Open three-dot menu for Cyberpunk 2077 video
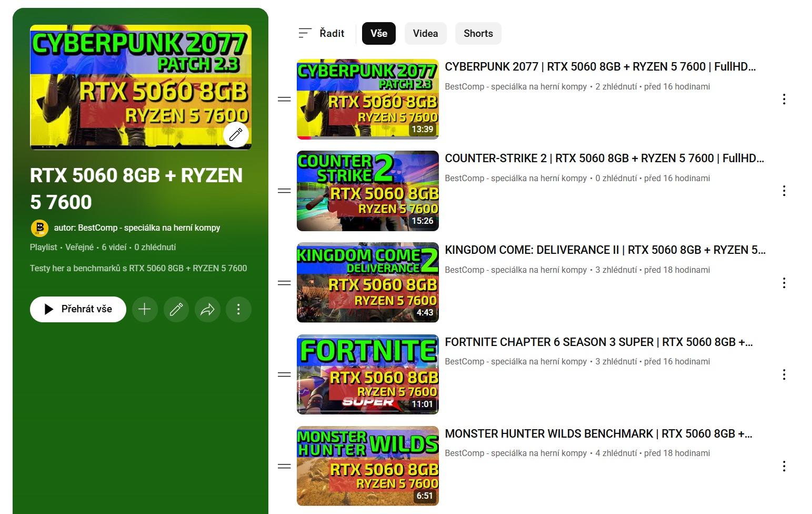812x514 pixels. tap(784, 99)
